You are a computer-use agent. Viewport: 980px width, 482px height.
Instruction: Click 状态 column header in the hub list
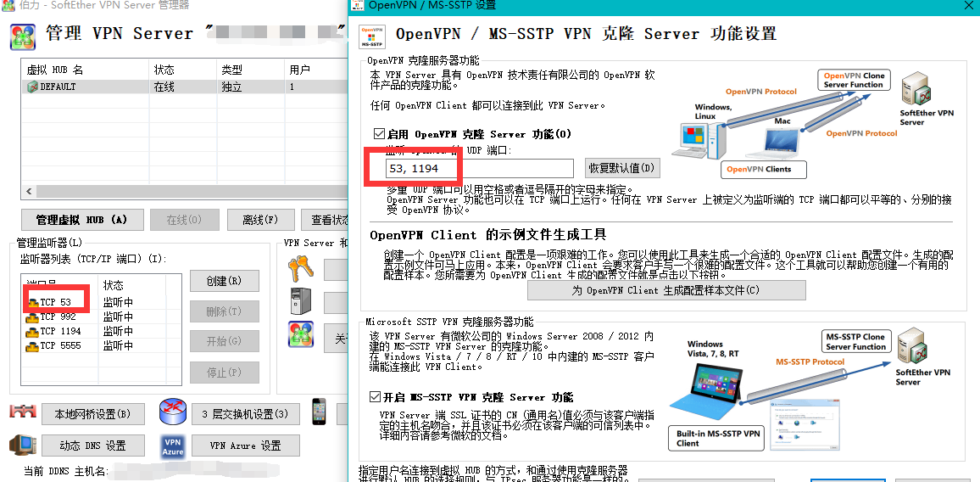tap(183, 69)
